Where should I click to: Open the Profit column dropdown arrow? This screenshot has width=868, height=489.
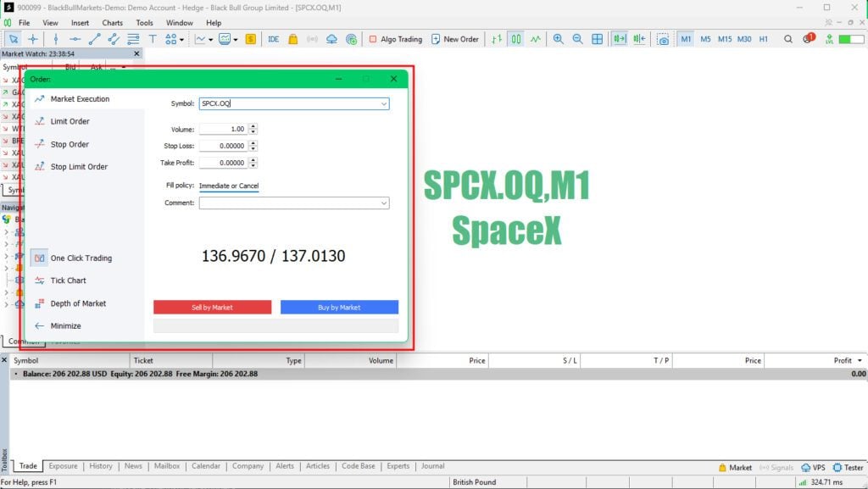(860, 361)
